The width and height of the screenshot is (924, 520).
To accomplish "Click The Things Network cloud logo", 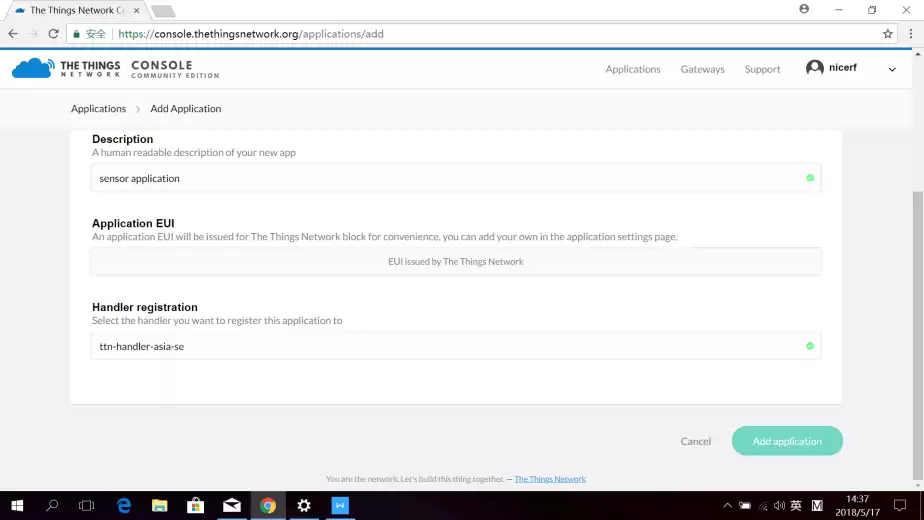I will (x=32, y=68).
